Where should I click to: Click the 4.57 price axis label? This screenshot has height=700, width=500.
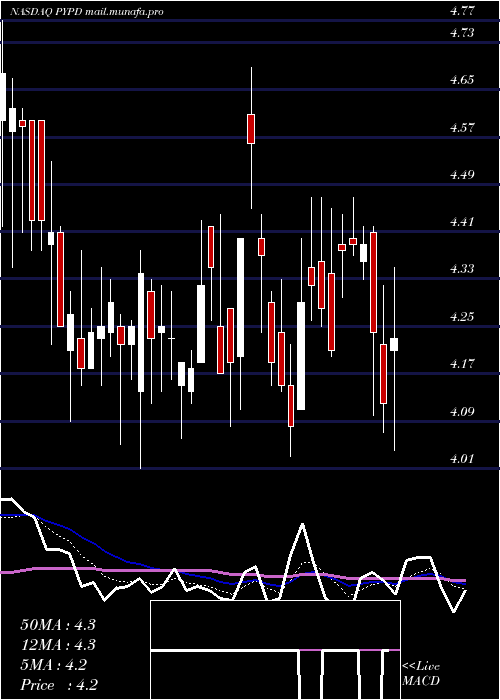click(x=462, y=128)
